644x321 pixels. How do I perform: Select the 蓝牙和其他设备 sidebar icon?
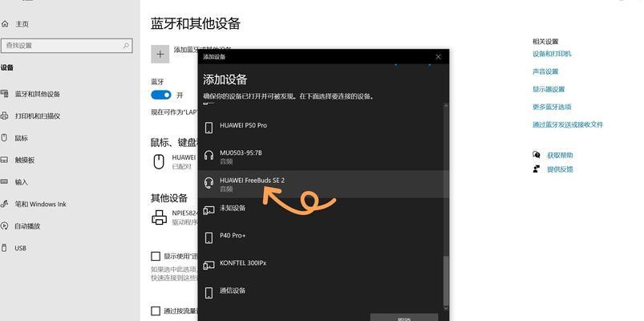(5, 94)
